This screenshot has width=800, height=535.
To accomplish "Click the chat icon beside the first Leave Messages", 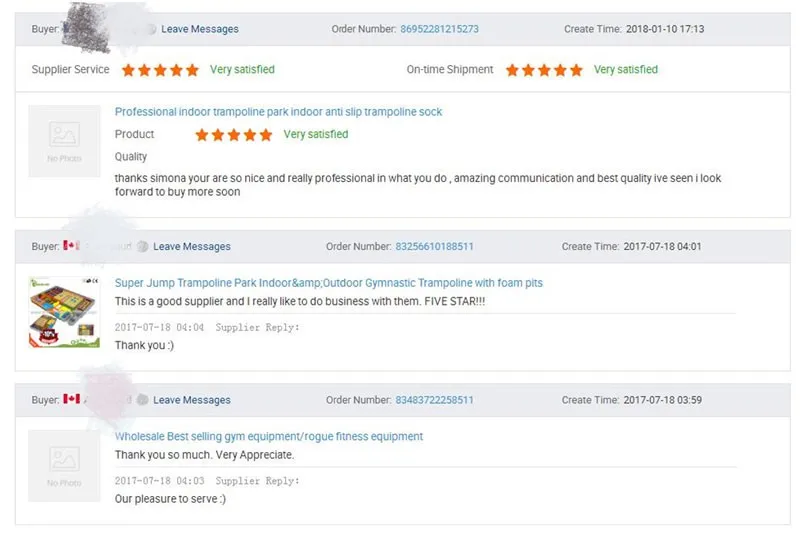I will click(152, 29).
